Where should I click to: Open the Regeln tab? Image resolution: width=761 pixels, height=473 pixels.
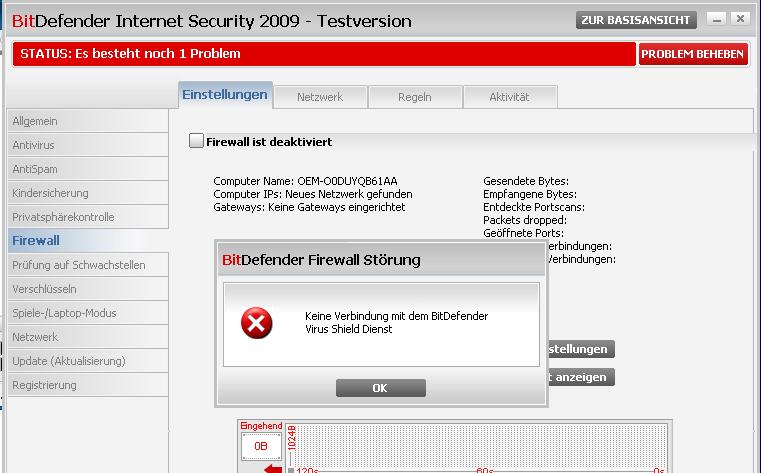tap(414, 97)
